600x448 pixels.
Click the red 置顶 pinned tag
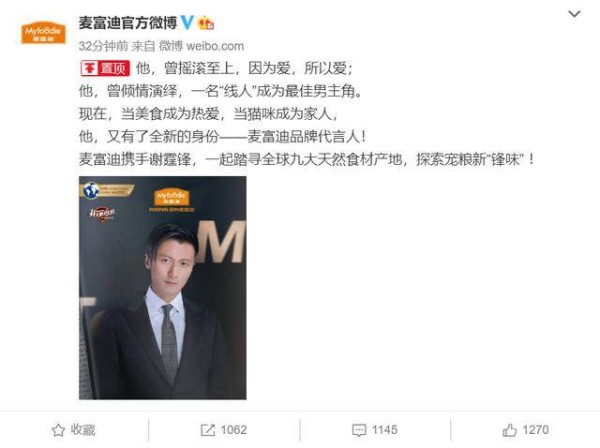pyautogui.click(x=105, y=68)
